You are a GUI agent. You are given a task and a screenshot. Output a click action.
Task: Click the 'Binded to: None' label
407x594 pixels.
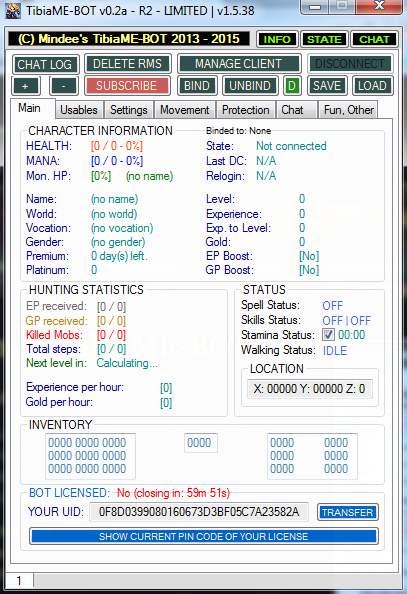(x=238, y=131)
